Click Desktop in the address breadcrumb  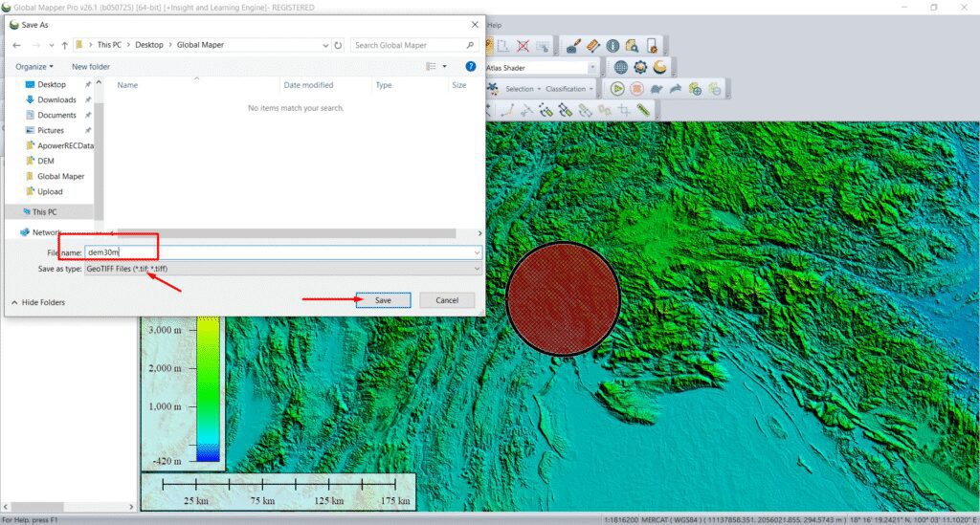148,45
